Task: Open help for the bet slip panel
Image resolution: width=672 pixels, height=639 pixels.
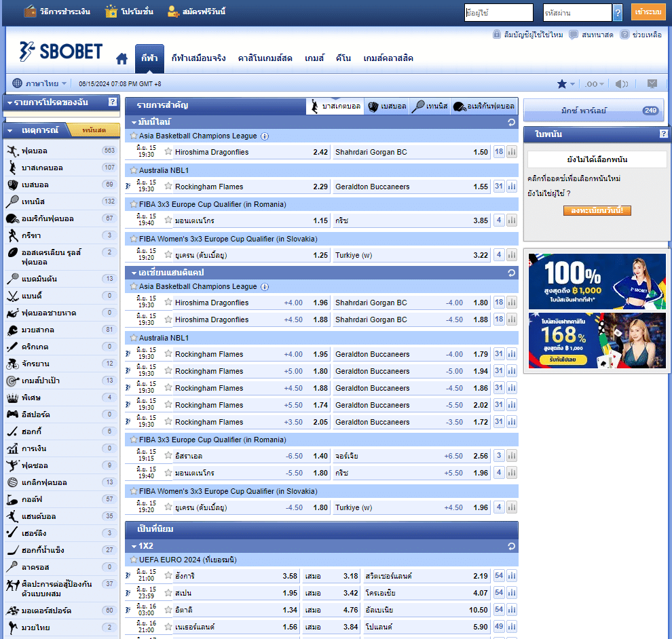Action: pyautogui.click(x=663, y=134)
